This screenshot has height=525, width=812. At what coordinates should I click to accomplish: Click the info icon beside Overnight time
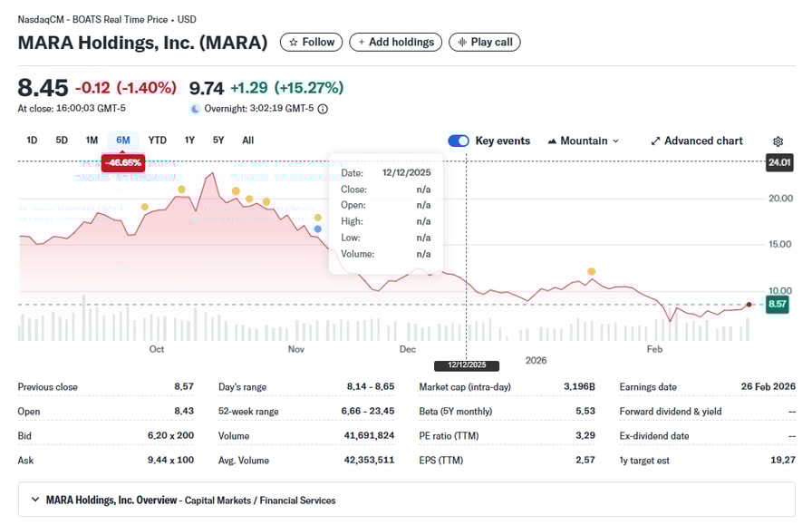(x=323, y=109)
